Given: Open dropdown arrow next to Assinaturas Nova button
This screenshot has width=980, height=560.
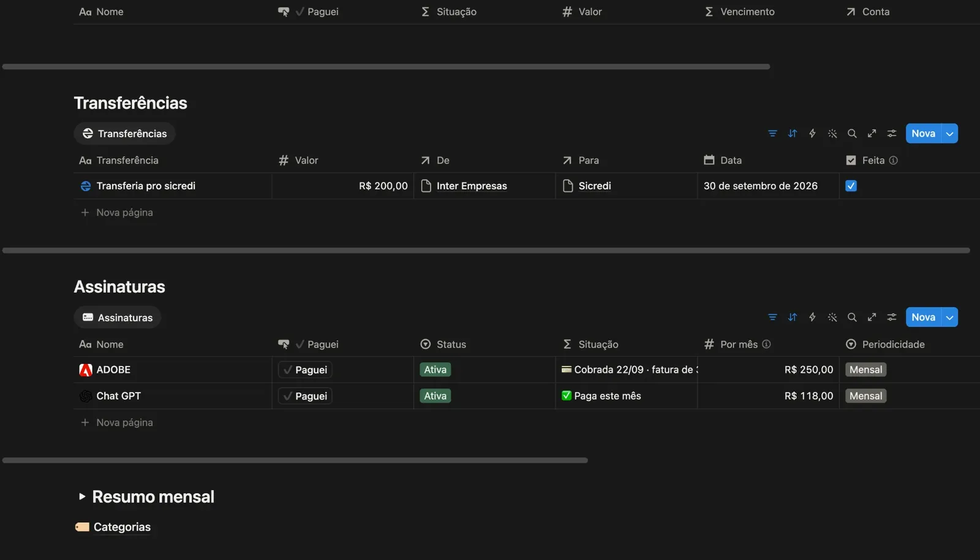Looking at the screenshot, I should pos(950,317).
